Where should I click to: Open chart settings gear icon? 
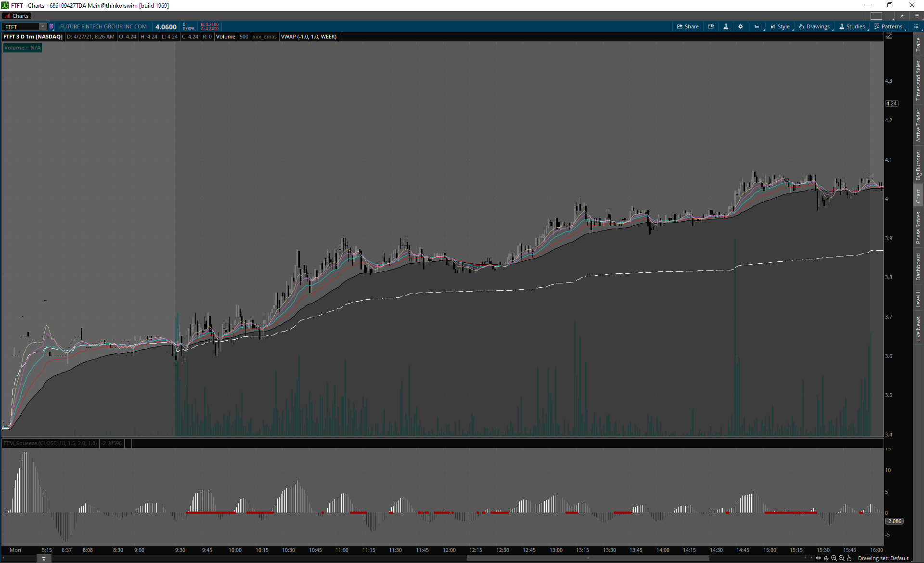coord(741,26)
